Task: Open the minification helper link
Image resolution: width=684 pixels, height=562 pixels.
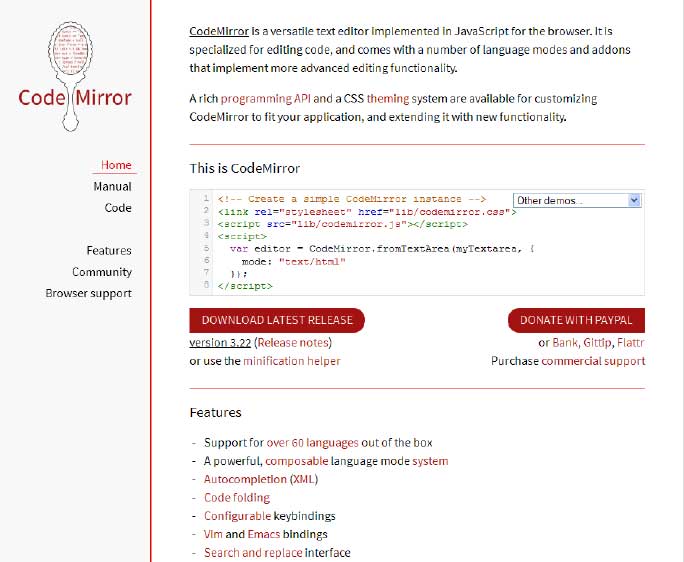Action: pyautogui.click(x=291, y=361)
